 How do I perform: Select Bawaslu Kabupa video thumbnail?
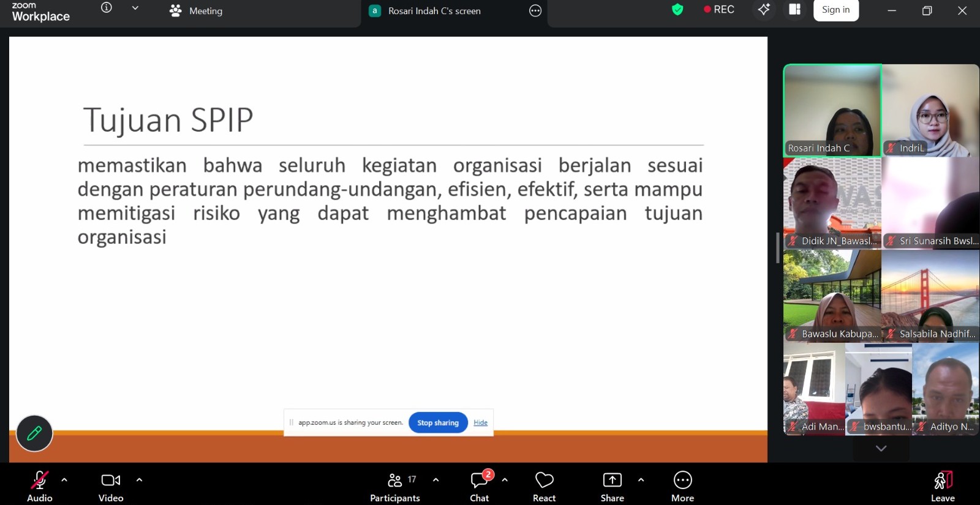pos(832,296)
